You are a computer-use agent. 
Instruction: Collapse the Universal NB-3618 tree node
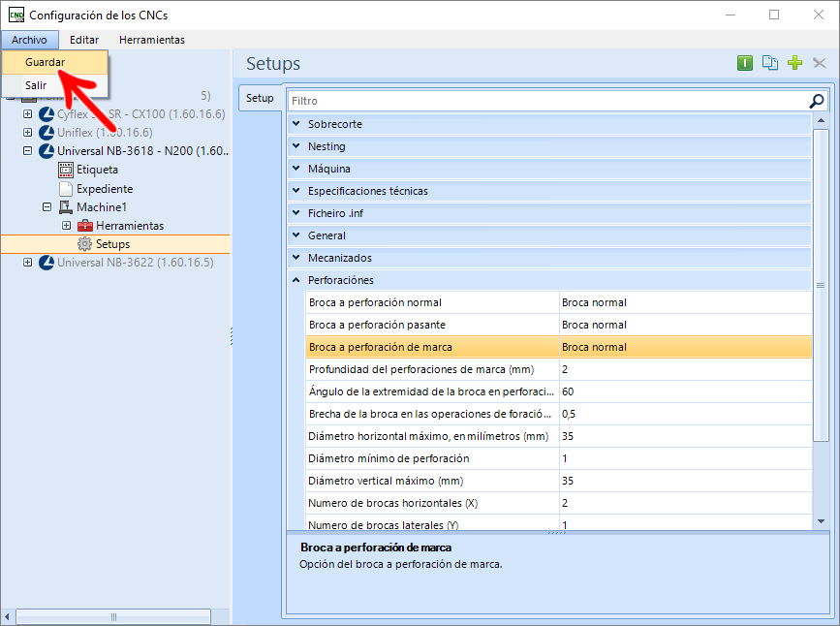click(x=27, y=151)
